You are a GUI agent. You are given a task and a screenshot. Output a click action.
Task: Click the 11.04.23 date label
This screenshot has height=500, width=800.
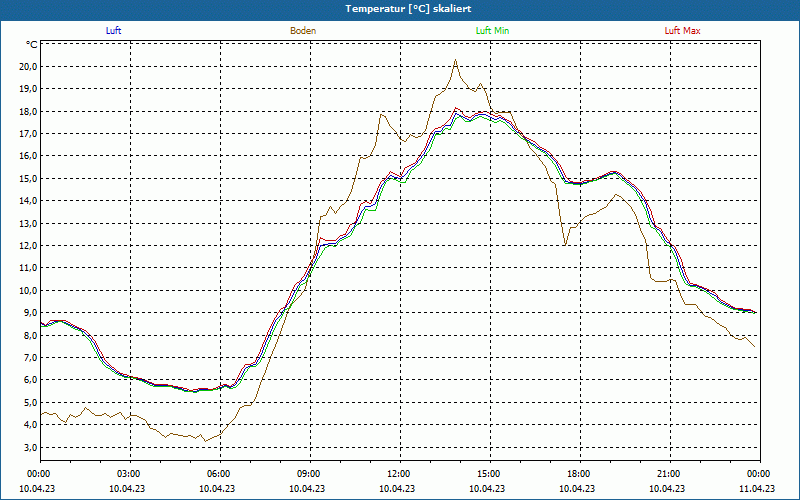[x=757, y=488]
